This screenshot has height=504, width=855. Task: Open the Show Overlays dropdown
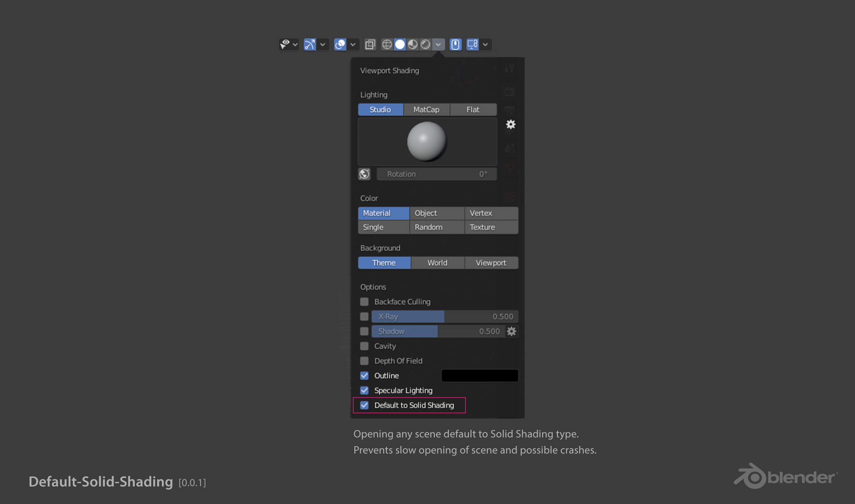(x=353, y=44)
